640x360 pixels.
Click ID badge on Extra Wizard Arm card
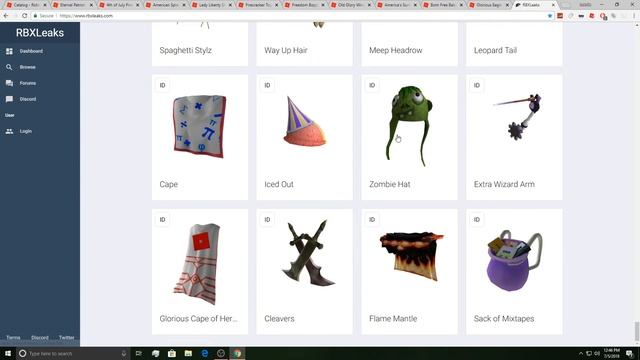[x=477, y=85]
